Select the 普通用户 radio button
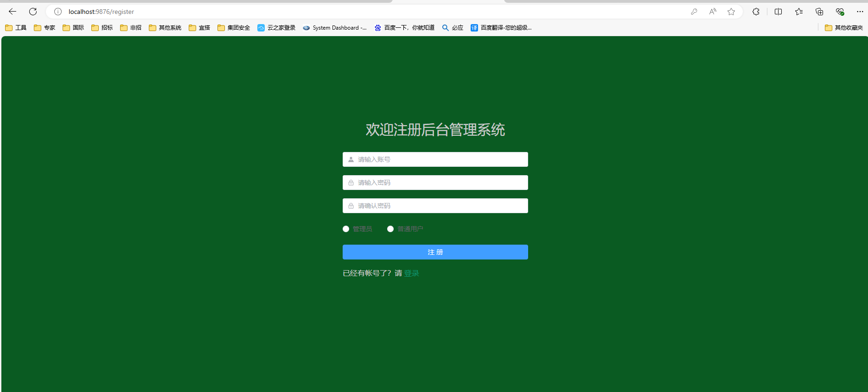This screenshot has height=392, width=868. coord(390,229)
